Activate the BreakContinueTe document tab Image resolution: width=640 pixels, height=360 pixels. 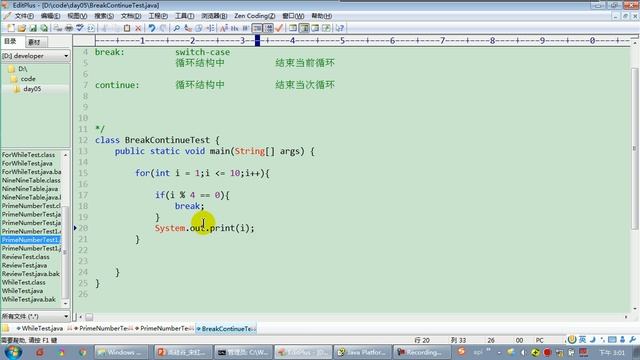tap(226, 329)
